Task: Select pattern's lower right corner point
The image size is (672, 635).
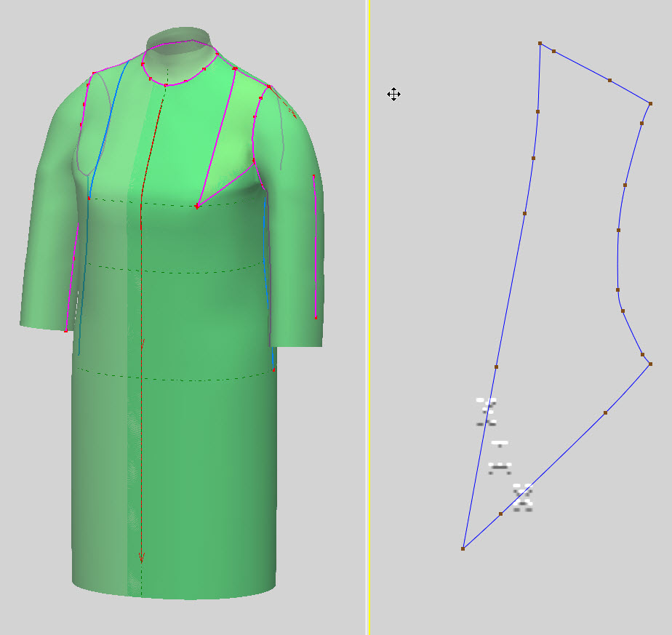Action: 650,364
